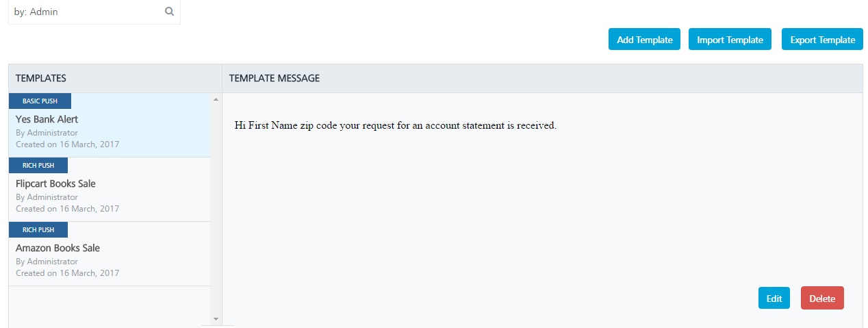868x328 pixels.
Task: Click the search magnifier icon
Action: click(x=169, y=12)
